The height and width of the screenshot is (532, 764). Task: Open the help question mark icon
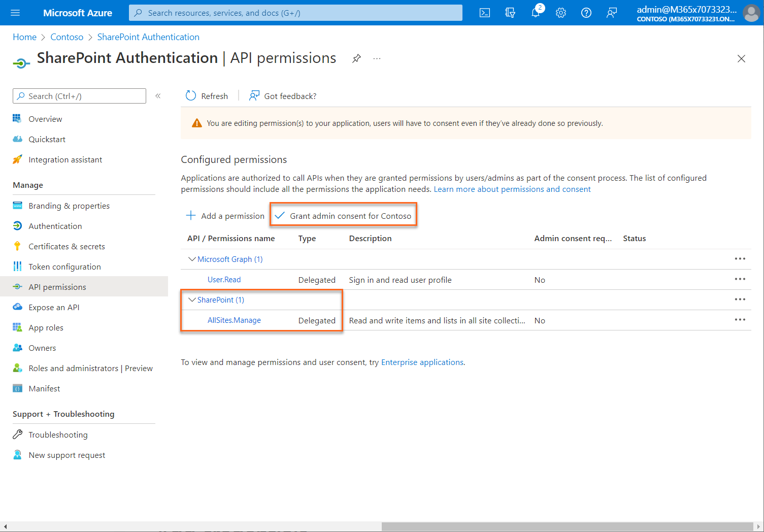tap(586, 13)
